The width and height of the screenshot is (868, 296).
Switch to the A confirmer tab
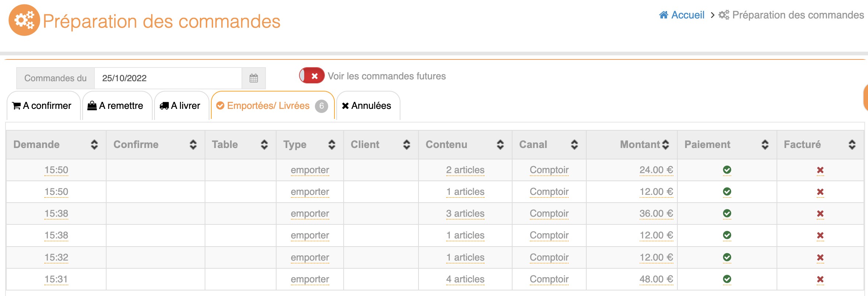click(43, 106)
